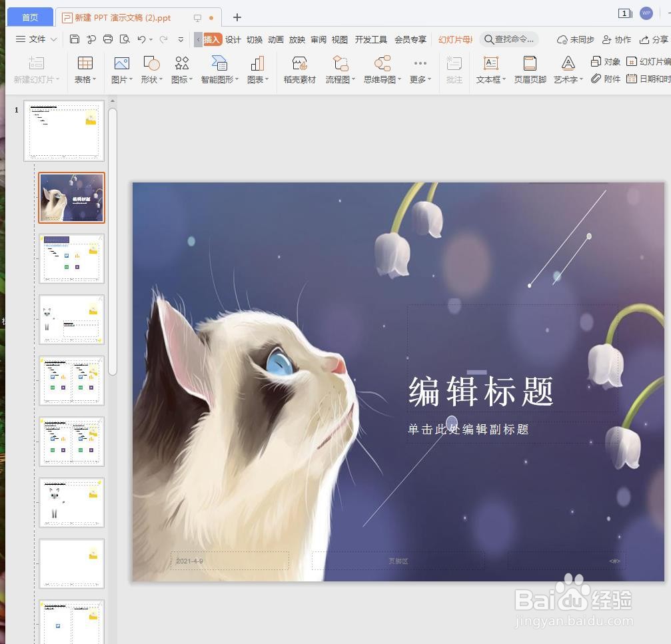The height and width of the screenshot is (644, 671).
Task: Open the 图标 icon library
Action: pos(182,63)
